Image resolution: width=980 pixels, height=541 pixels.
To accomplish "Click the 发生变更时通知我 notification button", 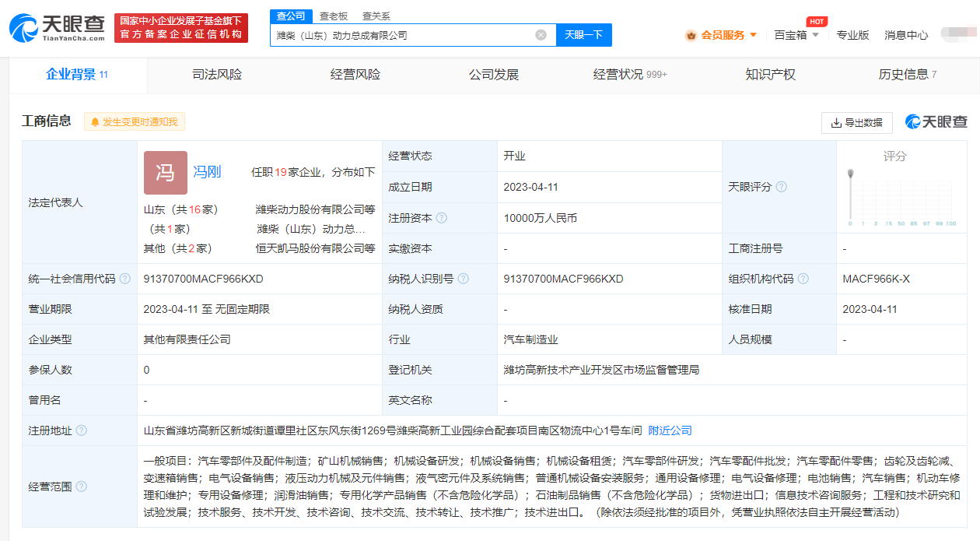I will point(135,122).
